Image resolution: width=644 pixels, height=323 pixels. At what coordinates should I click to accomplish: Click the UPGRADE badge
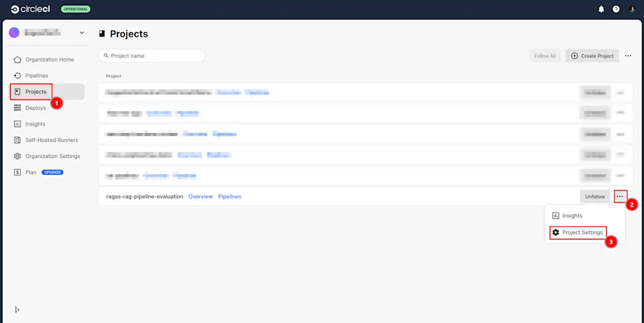click(53, 172)
